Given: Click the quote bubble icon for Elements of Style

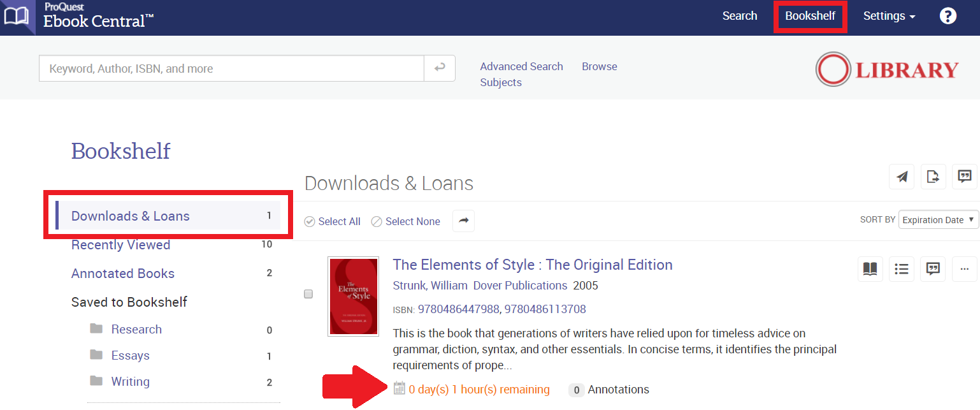Looking at the screenshot, I should click(x=933, y=268).
